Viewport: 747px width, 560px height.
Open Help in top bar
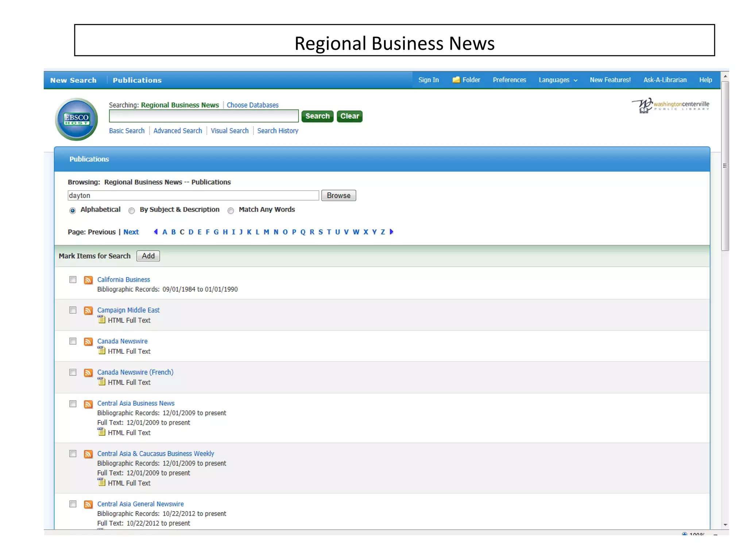point(705,80)
